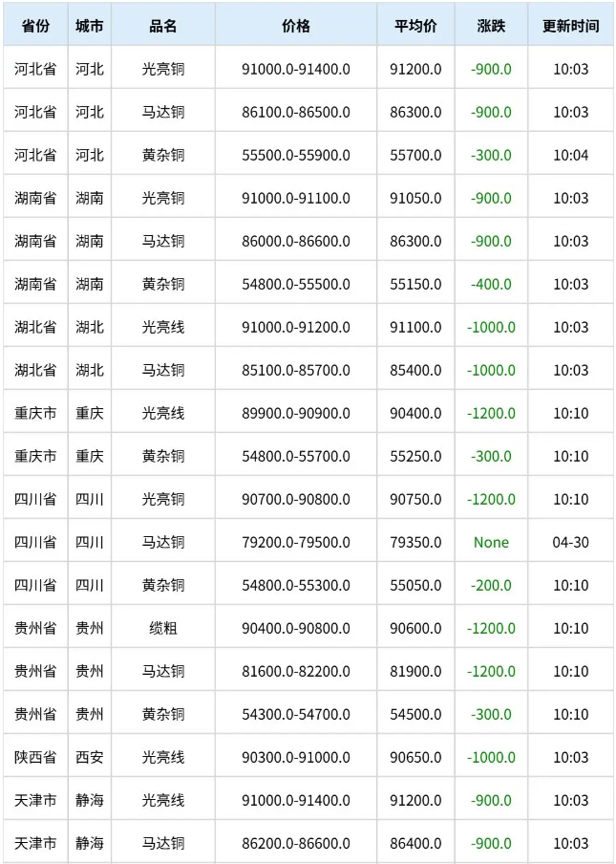Image resolution: width=616 pixels, height=864 pixels.
Task: Click average price 55250.0
Action: (x=415, y=456)
